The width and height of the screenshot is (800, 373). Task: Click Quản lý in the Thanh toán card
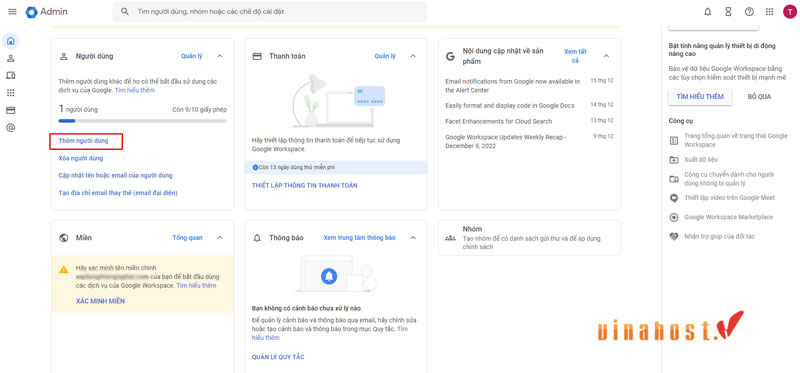coord(385,56)
